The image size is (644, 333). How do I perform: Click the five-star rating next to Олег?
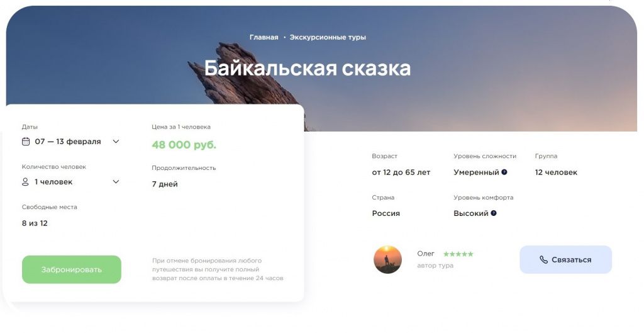(x=458, y=254)
